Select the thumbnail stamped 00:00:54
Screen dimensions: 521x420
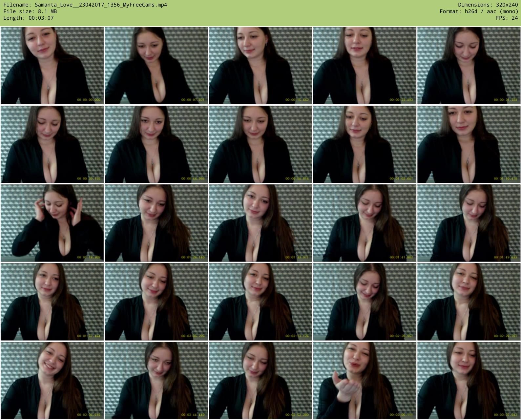tap(260, 144)
